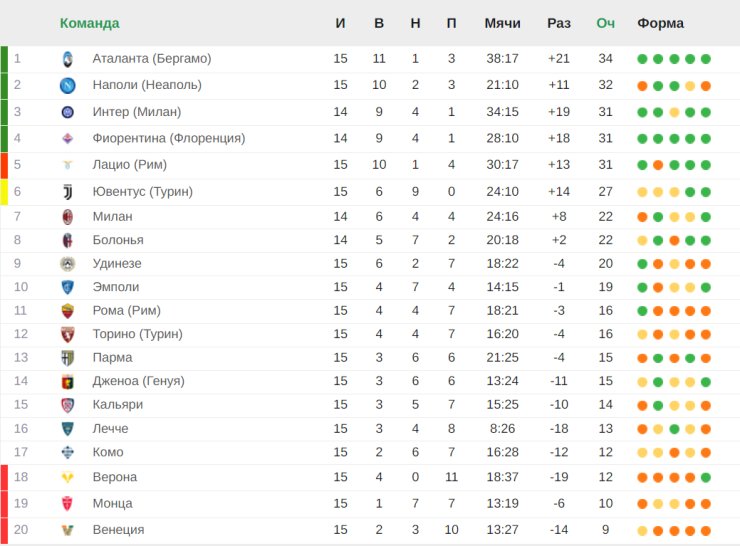Sort table by Команда column header

pyautogui.click(x=89, y=23)
